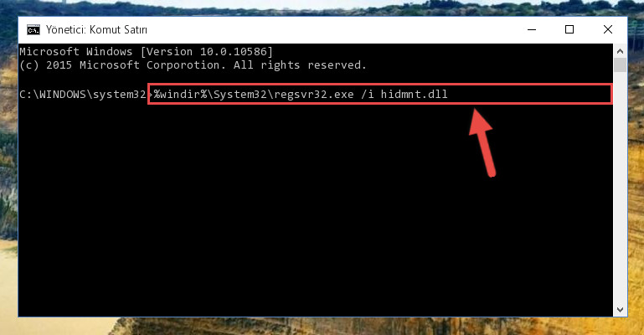This screenshot has width=644, height=335.
Task: Click the %windir% variable text
Action: tap(180, 95)
